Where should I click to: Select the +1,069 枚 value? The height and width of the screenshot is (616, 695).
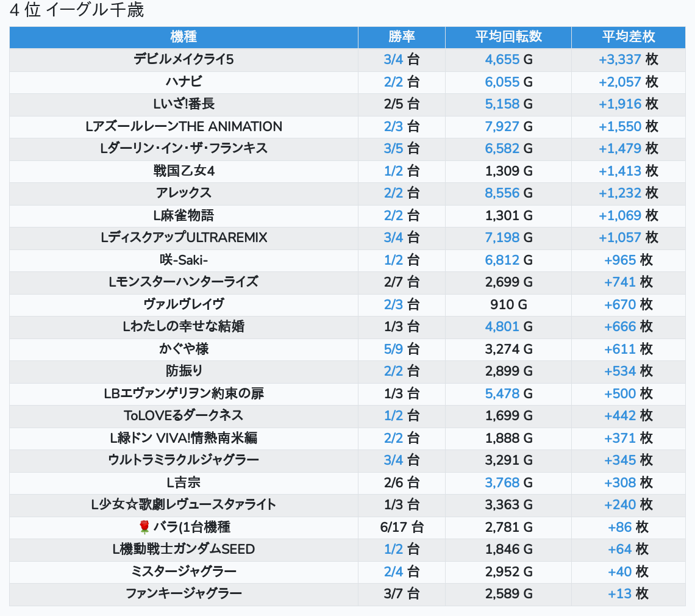click(628, 215)
